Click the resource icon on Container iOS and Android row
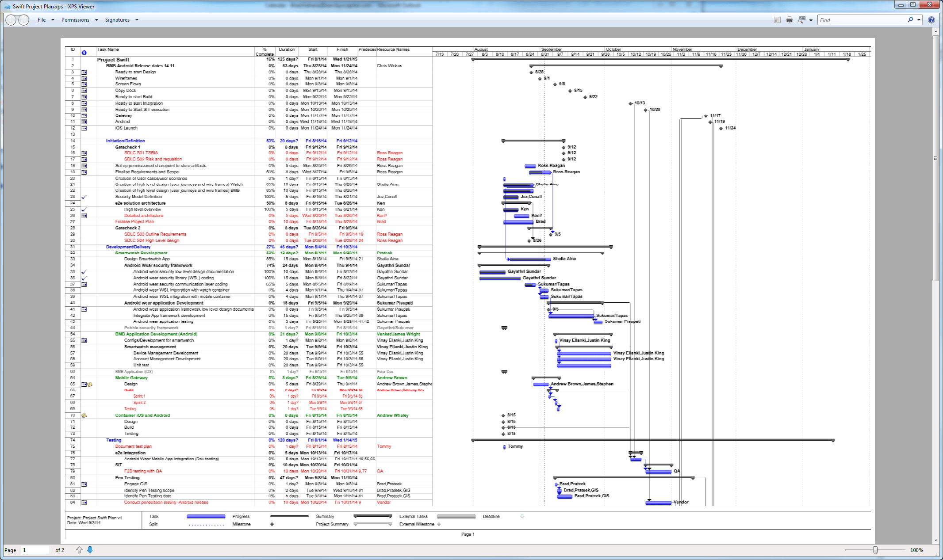This screenshot has height=560, width=943. (84, 415)
